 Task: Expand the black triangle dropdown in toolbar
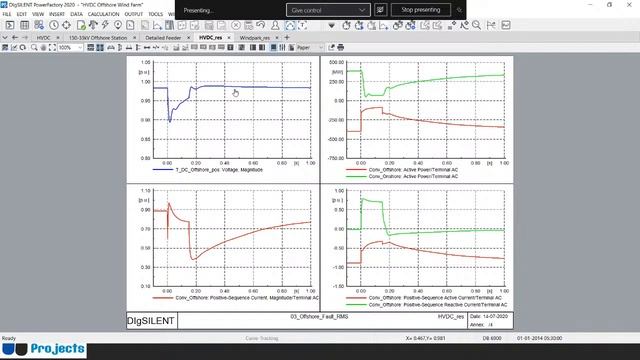coord(331,25)
